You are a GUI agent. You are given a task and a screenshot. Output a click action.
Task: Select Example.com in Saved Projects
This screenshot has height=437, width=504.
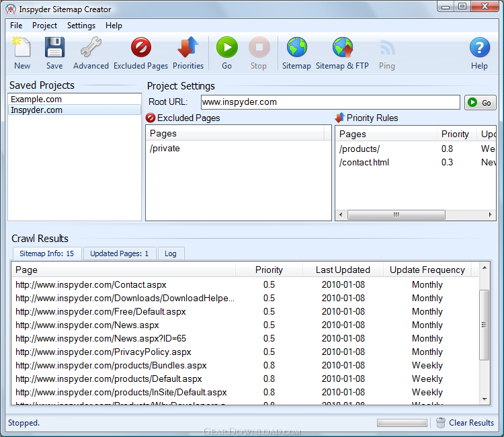point(74,99)
